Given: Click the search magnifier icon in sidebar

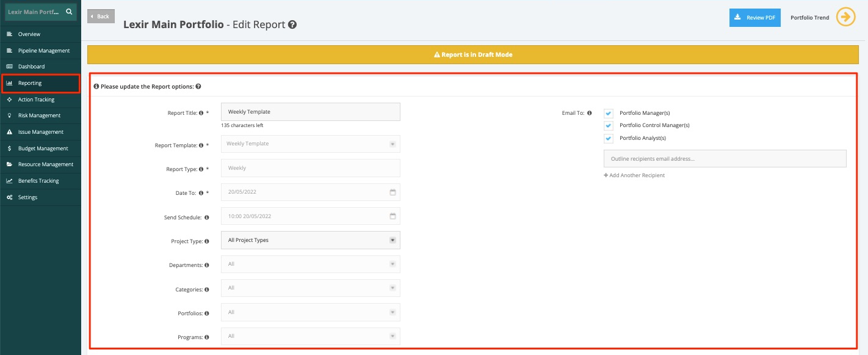Looking at the screenshot, I should tap(69, 12).
